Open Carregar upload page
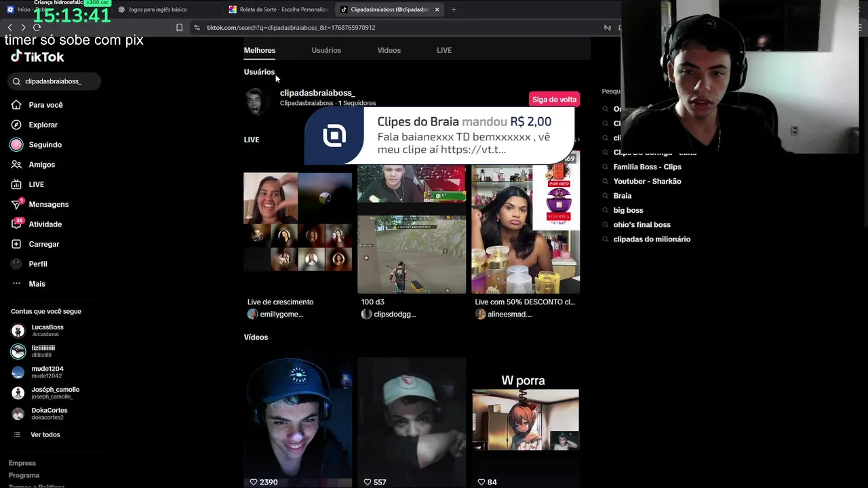The width and height of the screenshot is (868, 488). (x=43, y=244)
